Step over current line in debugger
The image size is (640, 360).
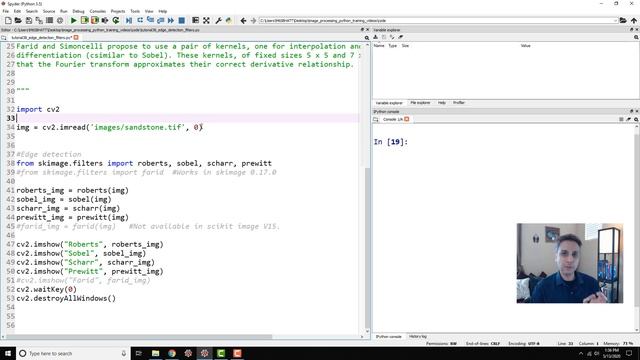pos(140,20)
